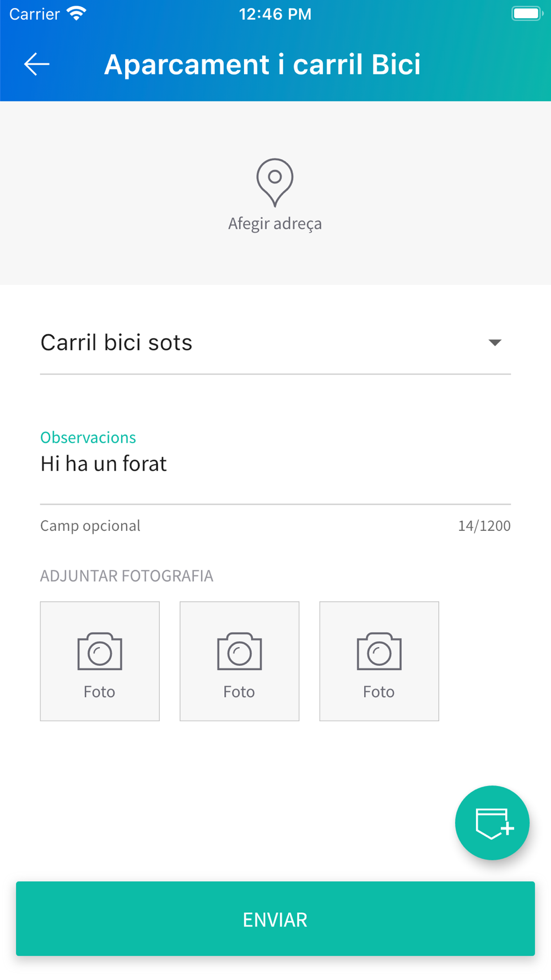
Task: Click the 14/1200 character counter
Action: (484, 526)
